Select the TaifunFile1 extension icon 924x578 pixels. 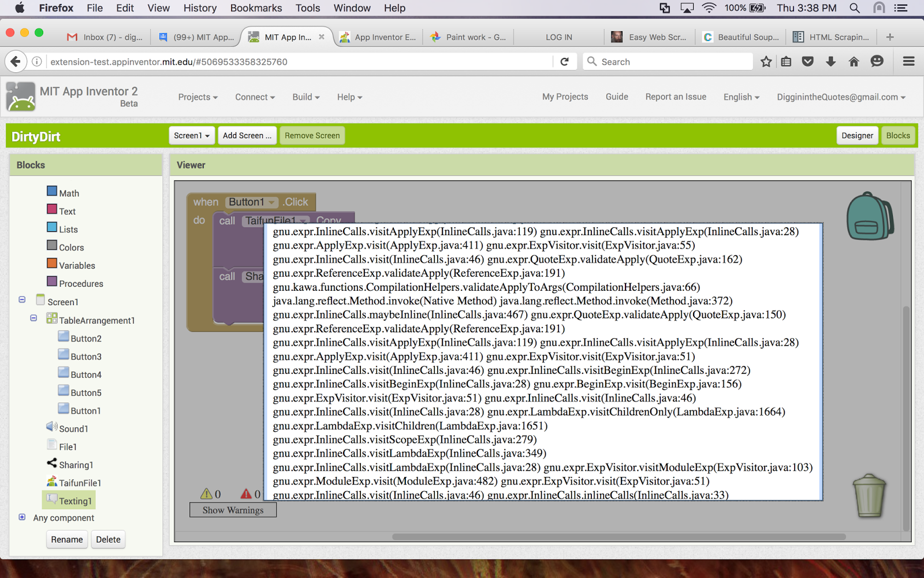click(52, 480)
